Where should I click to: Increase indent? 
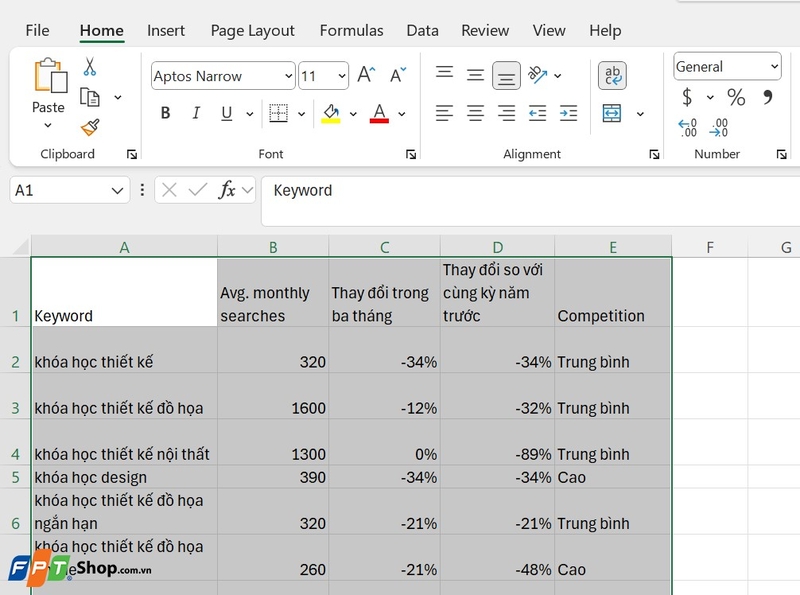click(x=568, y=113)
